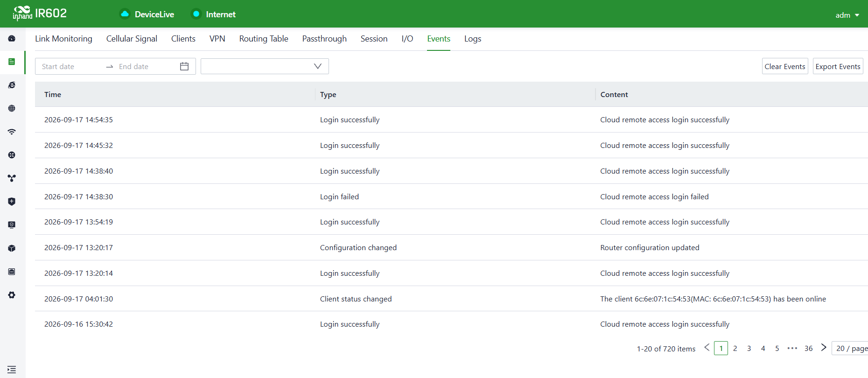Open the system gear settings sidebar icon
This screenshot has height=378, width=868.
pyautogui.click(x=12, y=295)
